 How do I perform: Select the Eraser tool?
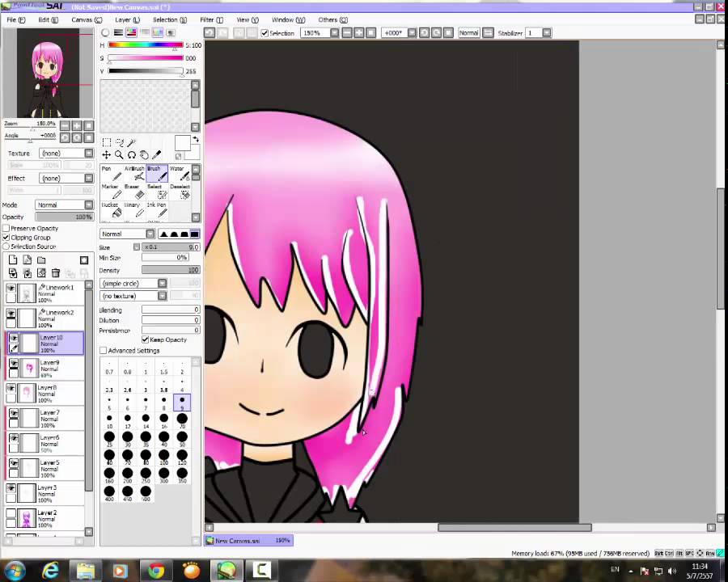(x=134, y=192)
